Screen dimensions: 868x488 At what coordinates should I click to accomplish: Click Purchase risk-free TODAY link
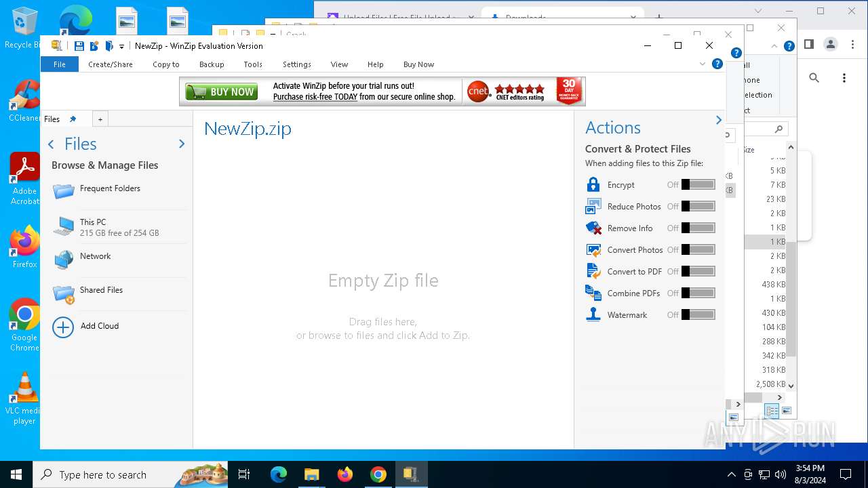click(315, 97)
